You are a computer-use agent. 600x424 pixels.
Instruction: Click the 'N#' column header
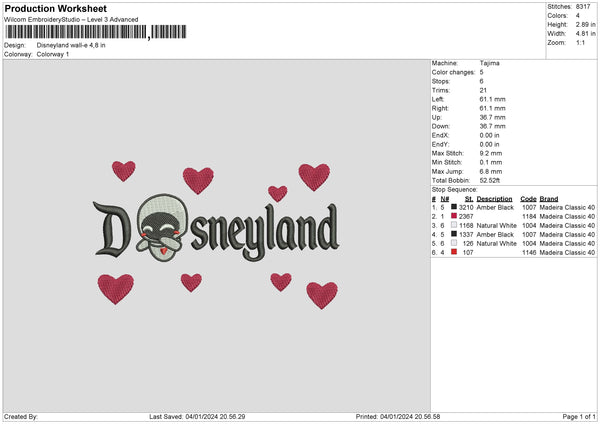pos(445,199)
